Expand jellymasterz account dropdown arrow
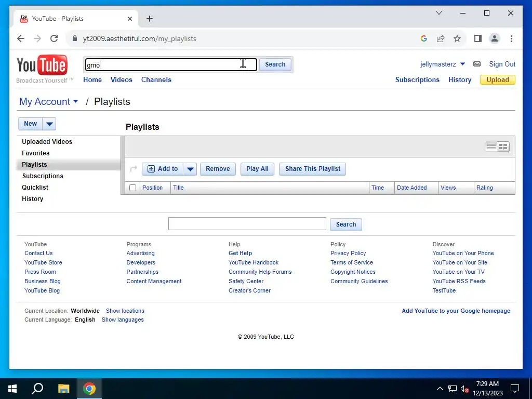This screenshot has width=532, height=399. point(462,64)
